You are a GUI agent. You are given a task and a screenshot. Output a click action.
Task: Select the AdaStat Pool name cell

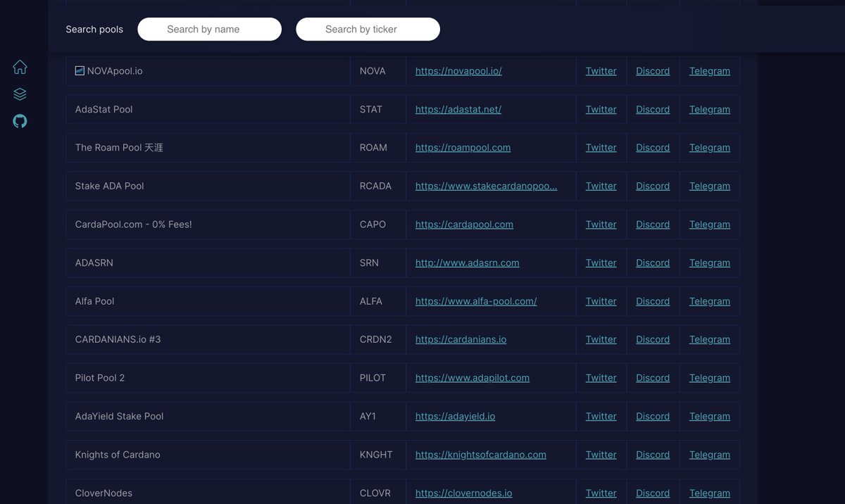208,109
